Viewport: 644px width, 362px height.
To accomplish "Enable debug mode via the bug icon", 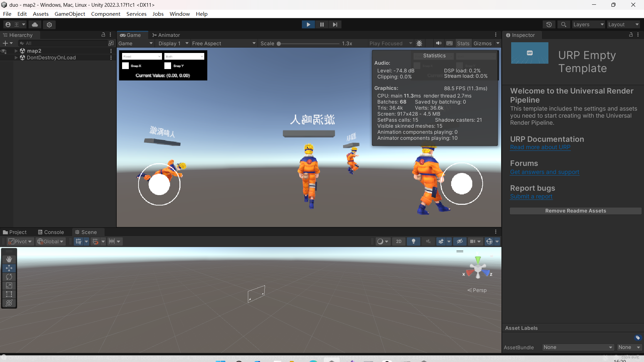I will [420, 43].
